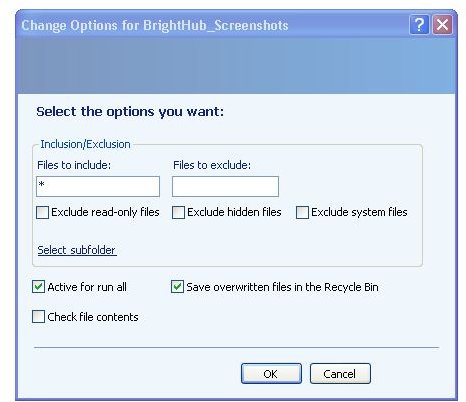Image resolution: width=466 pixels, height=402 pixels.
Task: Click the Select the options heading
Action: tap(130, 112)
